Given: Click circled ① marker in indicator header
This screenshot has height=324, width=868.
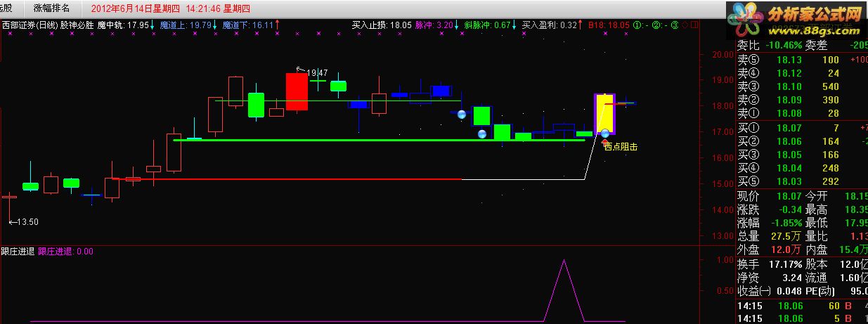Looking at the screenshot, I should pyautogui.click(x=637, y=25).
